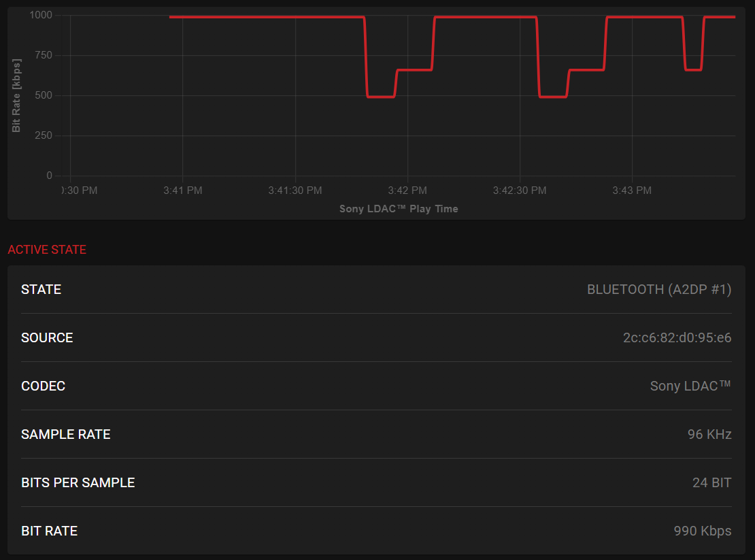
Task: Click the BLUETOOTH (A2DP #1) value
Action: 658,289
